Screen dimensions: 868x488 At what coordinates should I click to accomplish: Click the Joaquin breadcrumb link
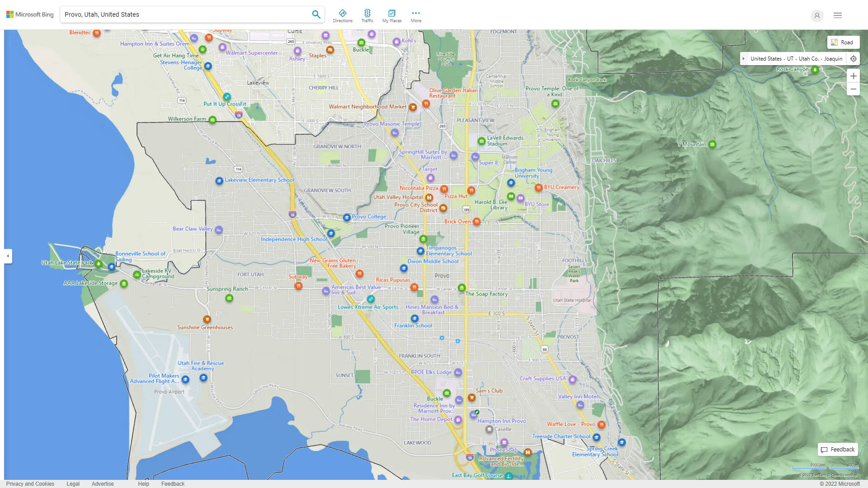click(x=832, y=58)
